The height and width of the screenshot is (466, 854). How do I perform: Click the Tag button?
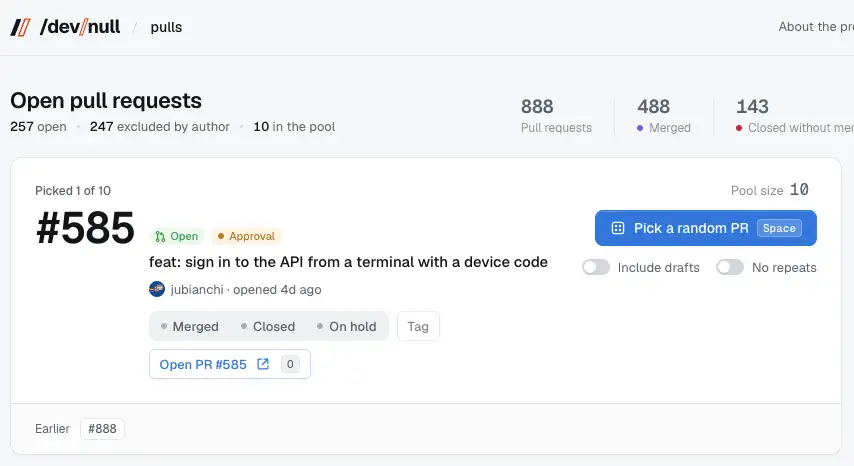click(x=418, y=327)
